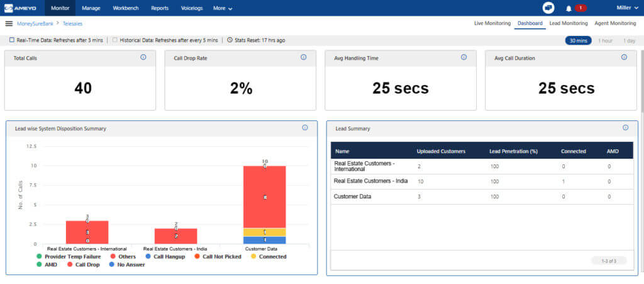Screen dimensions: 644x284
Task: Click the Uploaded Customers column header
Action: 441,151
